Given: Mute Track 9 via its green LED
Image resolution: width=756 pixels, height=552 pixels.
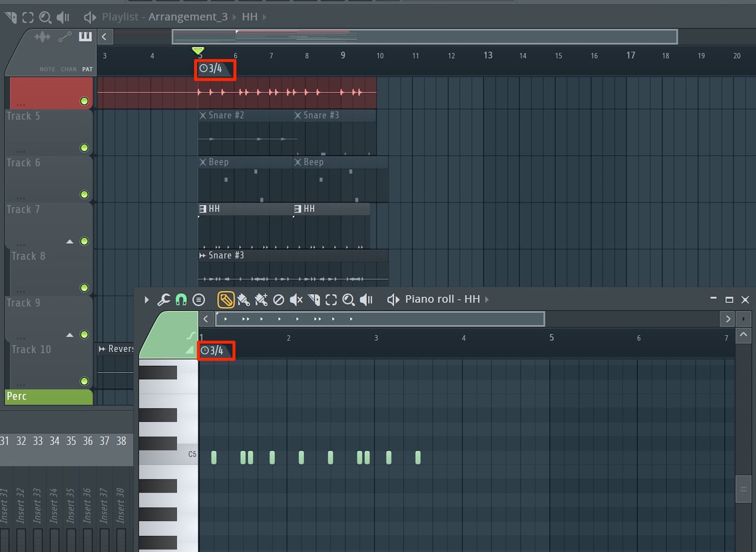Looking at the screenshot, I should tap(84, 335).
